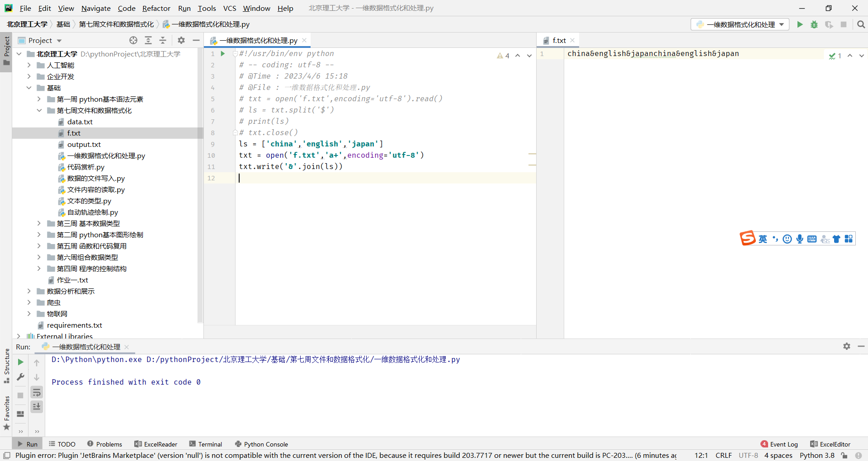Change CRLF line separator setting

pos(723,456)
